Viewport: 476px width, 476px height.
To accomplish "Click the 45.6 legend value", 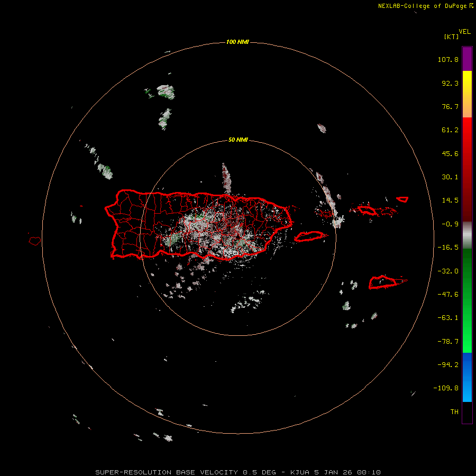I will [450, 153].
